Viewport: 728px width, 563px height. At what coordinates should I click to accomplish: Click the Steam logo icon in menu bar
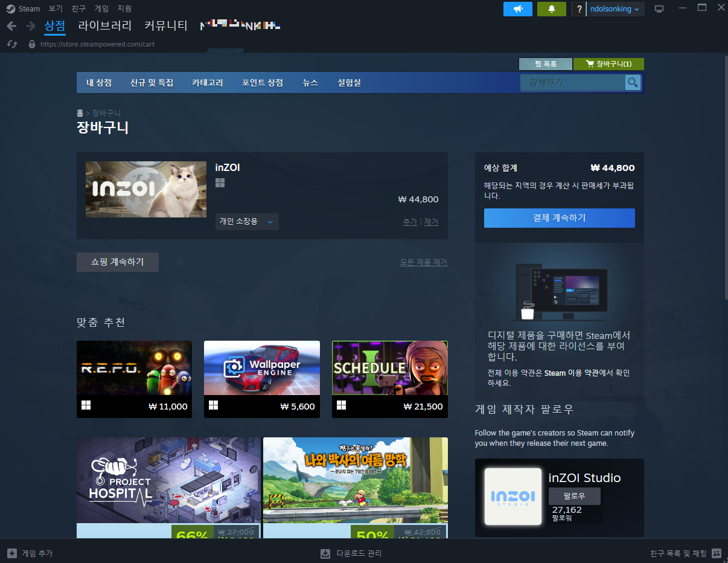pos(11,8)
